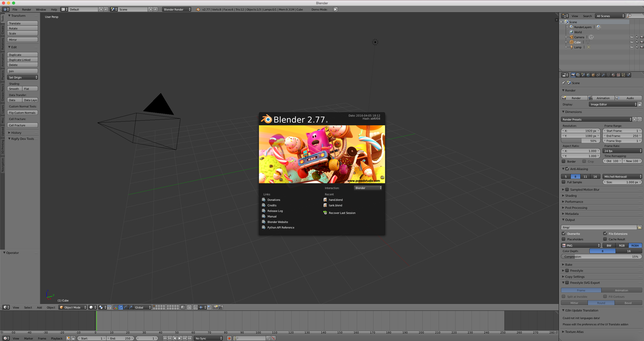
Task: Open the Help menu
Action: [x=54, y=9]
